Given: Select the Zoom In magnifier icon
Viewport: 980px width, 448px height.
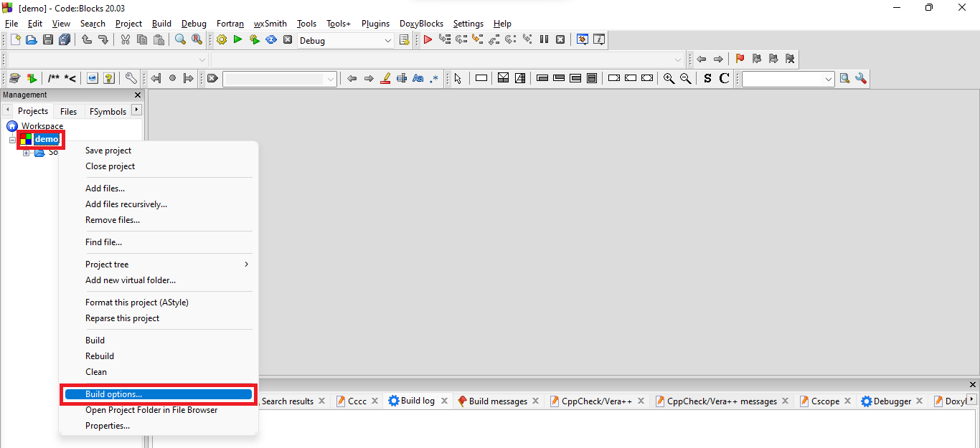Looking at the screenshot, I should point(669,78).
